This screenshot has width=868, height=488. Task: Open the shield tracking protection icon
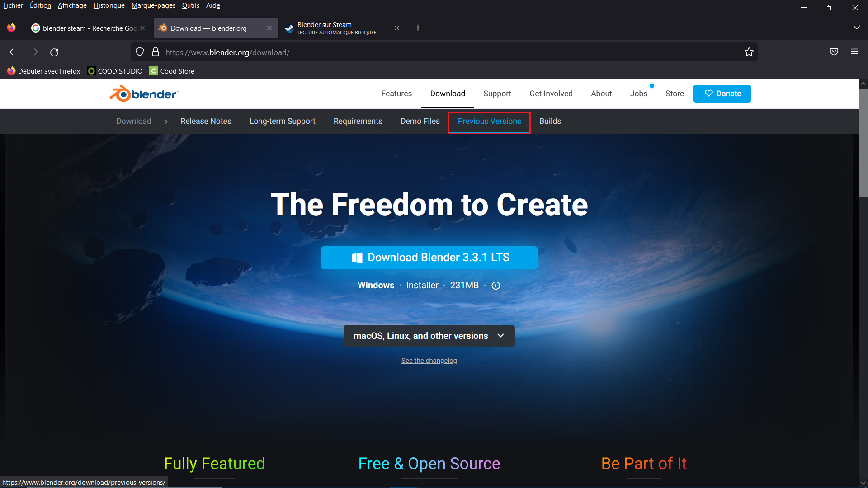coord(140,52)
